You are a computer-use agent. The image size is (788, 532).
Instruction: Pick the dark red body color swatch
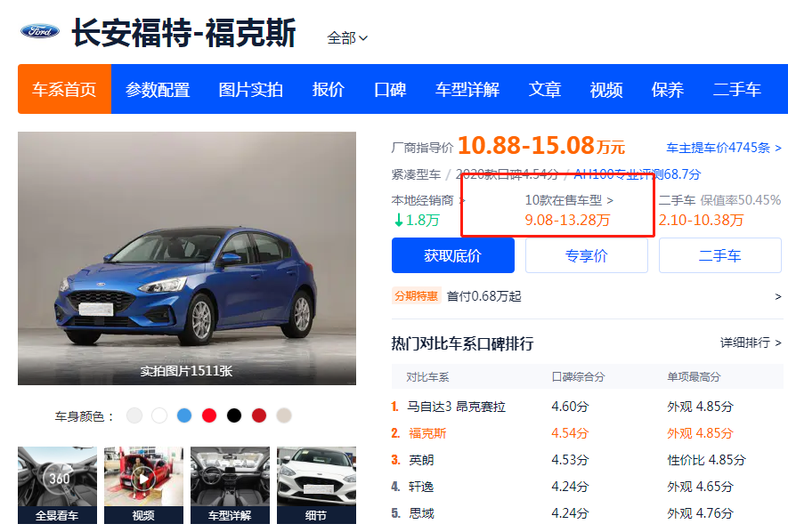click(259, 415)
